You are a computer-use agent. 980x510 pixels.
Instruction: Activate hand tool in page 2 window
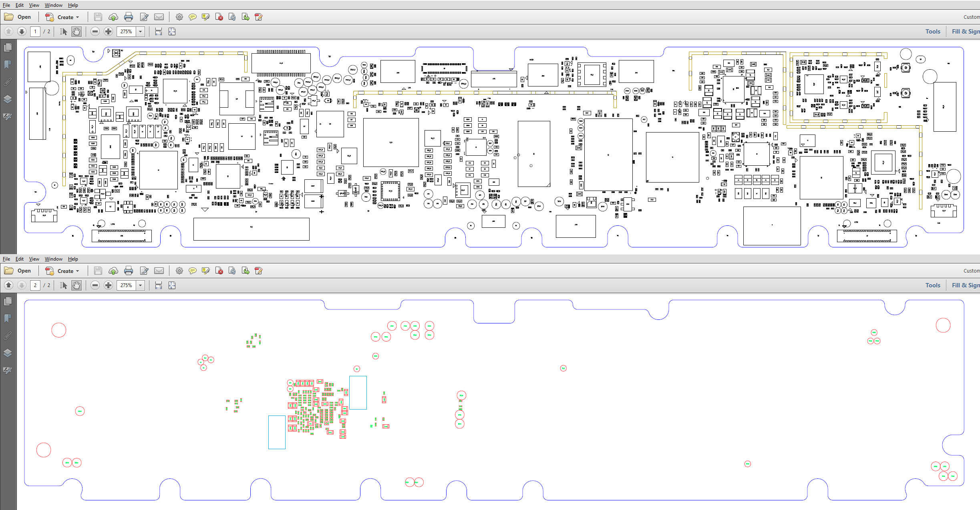click(x=76, y=285)
